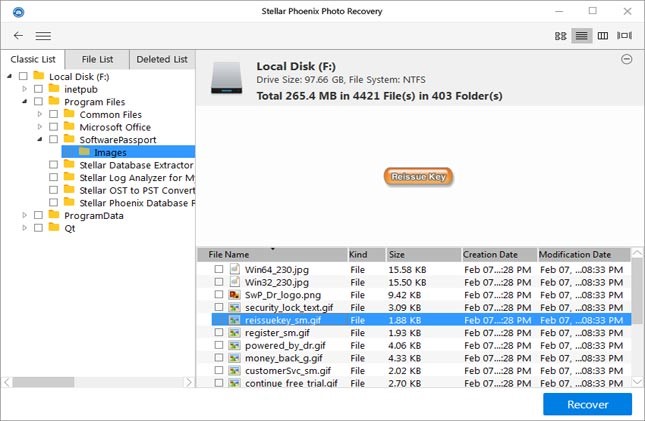Expand the ProgramData node
This screenshot has height=421, width=645.
pyautogui.click(x=24, y=215)
